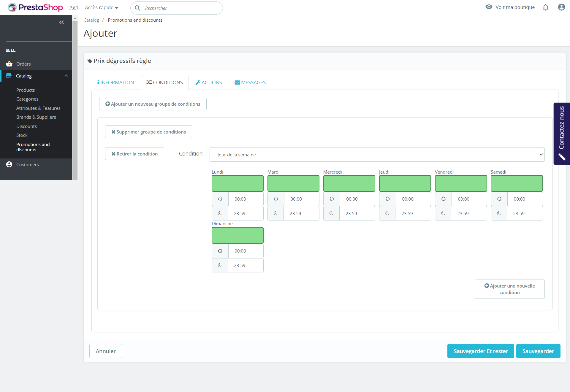Click the sun icon under Lundi
The image size is (570, 392).
pos(220,199)
